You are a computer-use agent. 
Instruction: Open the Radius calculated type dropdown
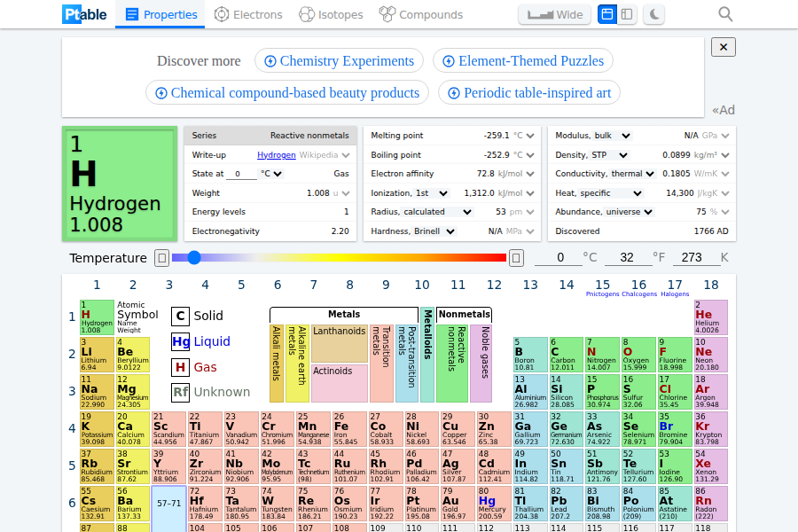[x=438, y=212]
